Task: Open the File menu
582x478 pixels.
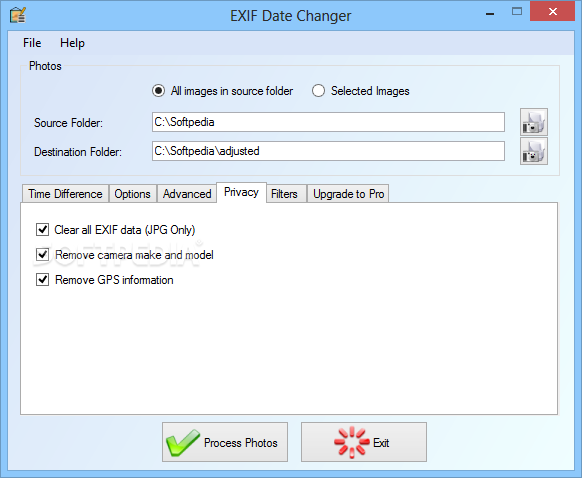Action: (x=32, y=43)
